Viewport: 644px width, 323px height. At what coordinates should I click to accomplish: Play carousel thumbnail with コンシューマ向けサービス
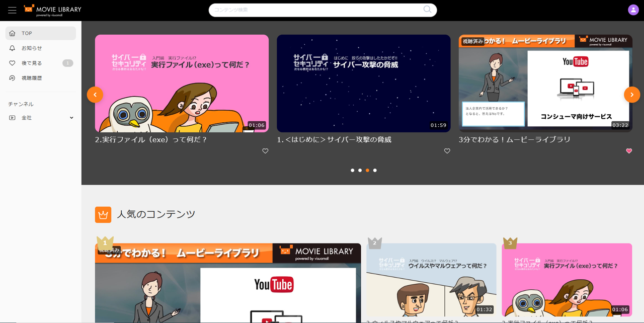[545, 84]
